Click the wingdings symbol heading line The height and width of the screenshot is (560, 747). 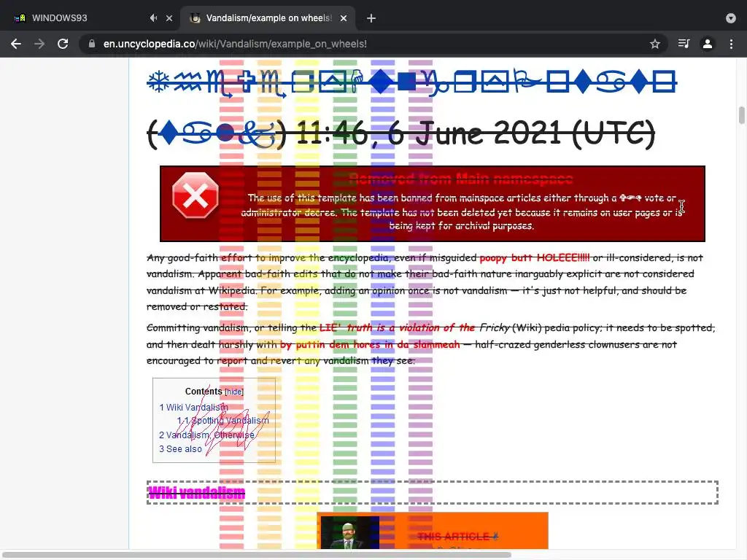click(x=411, y=82)
